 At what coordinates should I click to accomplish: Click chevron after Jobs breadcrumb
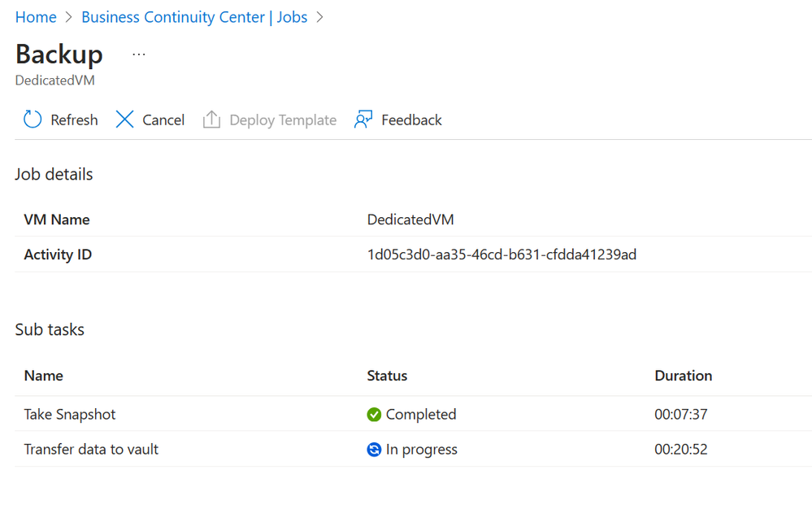pyautogui.click(x=320, y=17)
